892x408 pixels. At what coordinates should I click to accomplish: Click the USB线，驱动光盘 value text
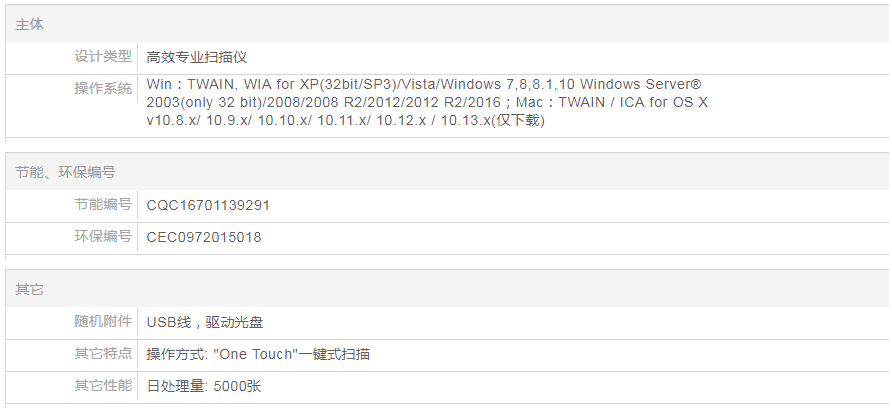click(205, 322)
